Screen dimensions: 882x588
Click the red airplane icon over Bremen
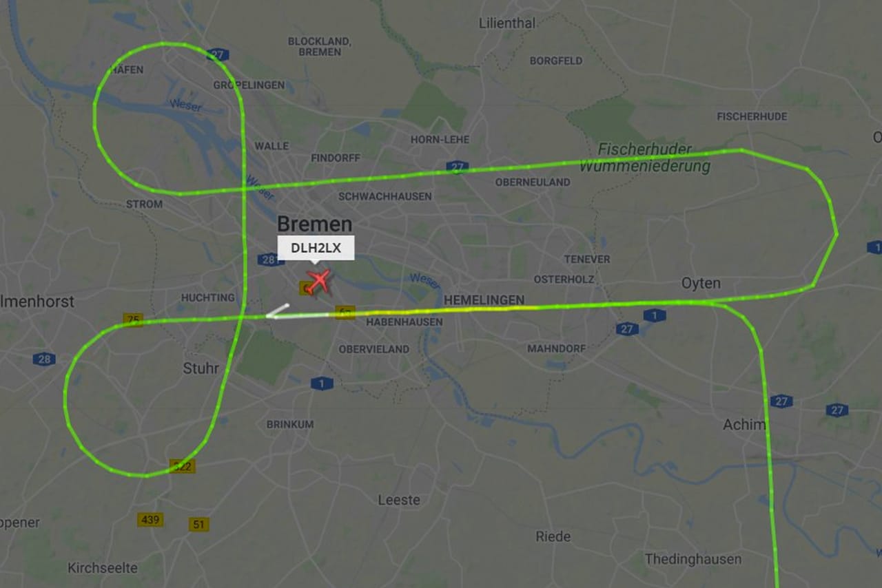click(318, 281)
